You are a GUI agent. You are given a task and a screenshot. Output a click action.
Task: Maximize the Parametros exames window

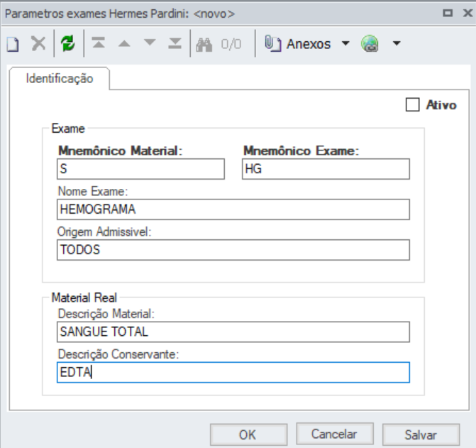[x=448, y=13]
